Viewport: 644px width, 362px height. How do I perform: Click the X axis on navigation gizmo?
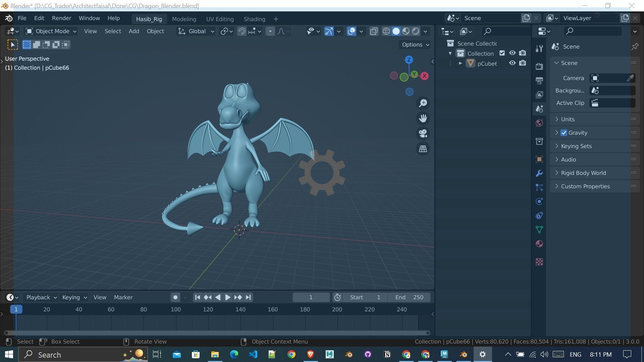[425, 76]
